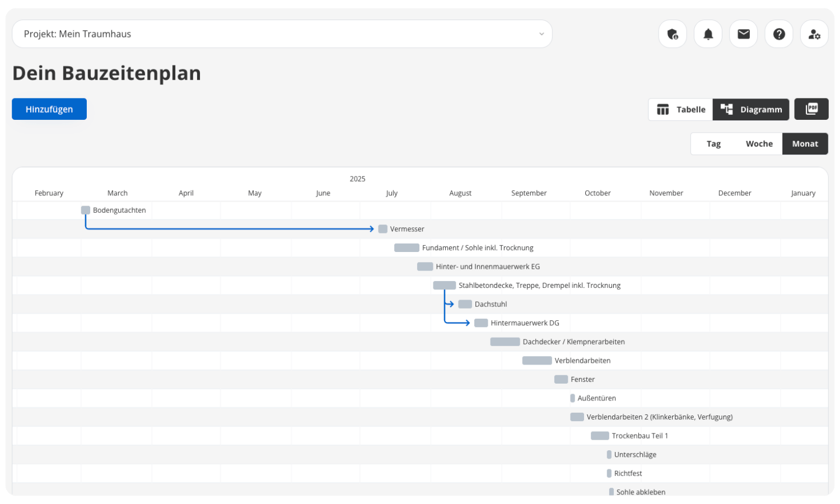Set timeline scale to Tag
The width and height of the screenshot is (840, 504).
point(713,144)
